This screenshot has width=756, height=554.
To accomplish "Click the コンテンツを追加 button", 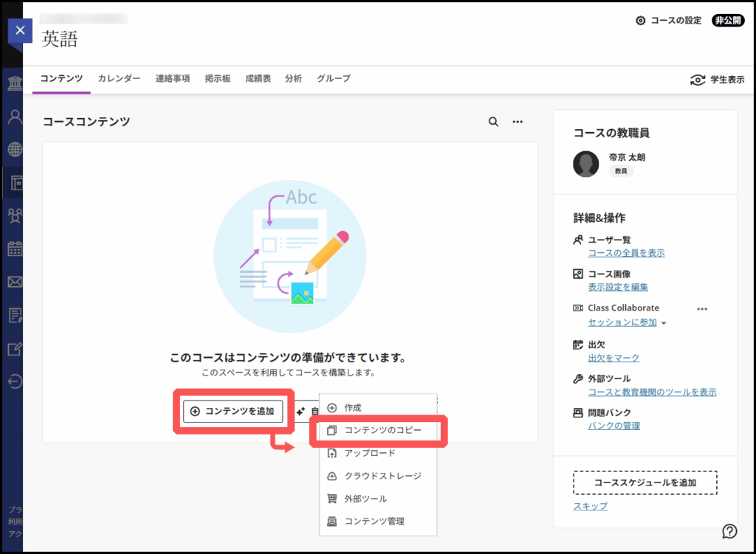I will tap(233, 412).
